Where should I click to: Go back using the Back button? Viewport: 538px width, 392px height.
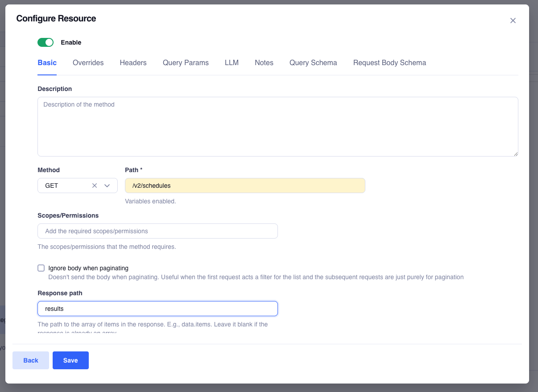click(30, 360)
